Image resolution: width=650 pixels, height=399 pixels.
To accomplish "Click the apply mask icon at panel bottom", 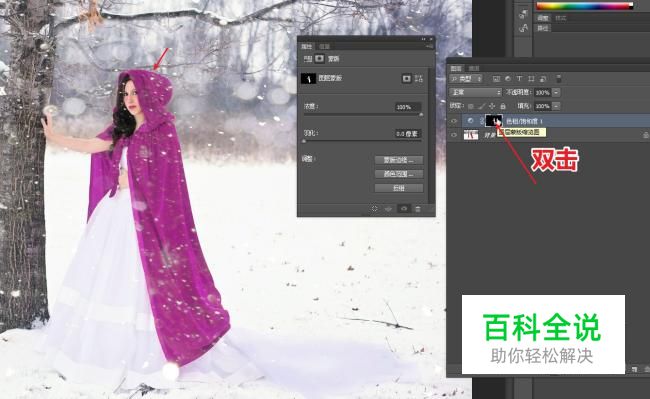I will tap(388, 209).
